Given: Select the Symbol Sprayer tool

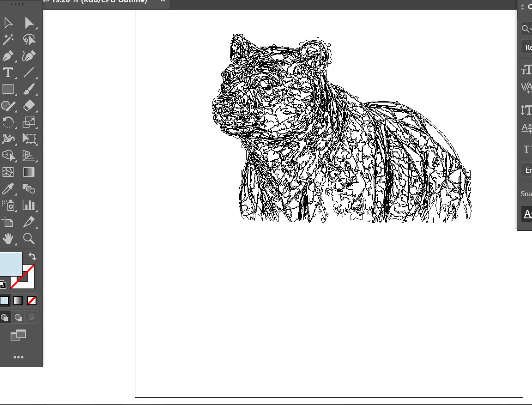Looking at the screenshot, I should 8,205.
